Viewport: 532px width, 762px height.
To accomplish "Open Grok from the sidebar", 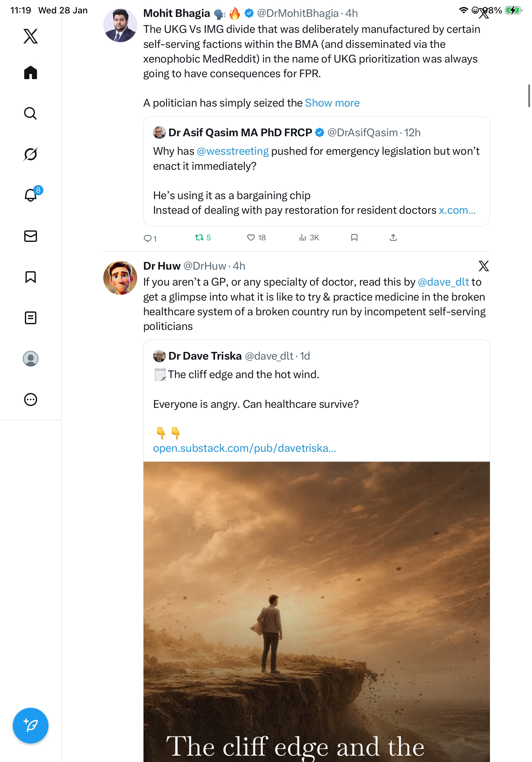I will pyautogui.click(x=31, y=154).
